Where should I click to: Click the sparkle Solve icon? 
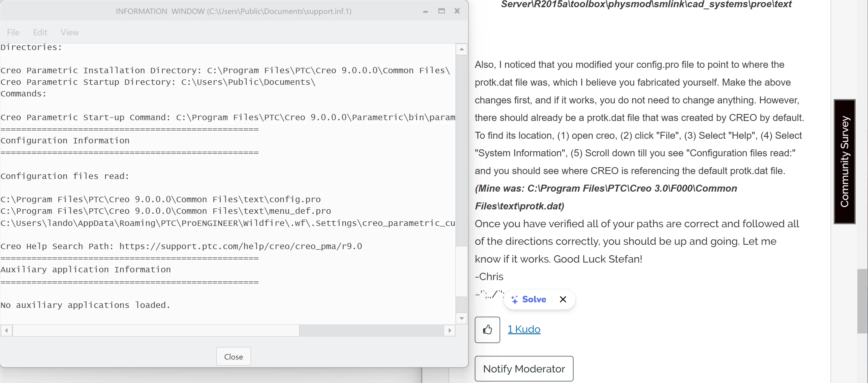point(515,299)
